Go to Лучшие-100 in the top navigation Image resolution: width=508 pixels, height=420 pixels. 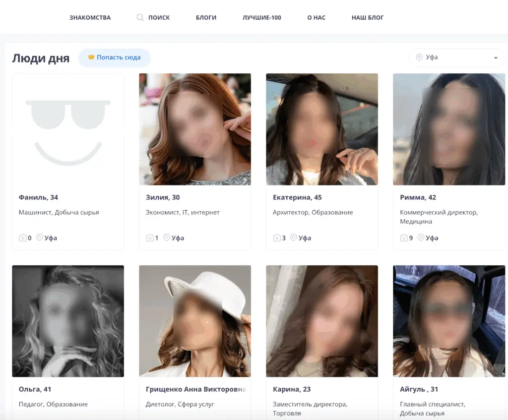(261, 17)
